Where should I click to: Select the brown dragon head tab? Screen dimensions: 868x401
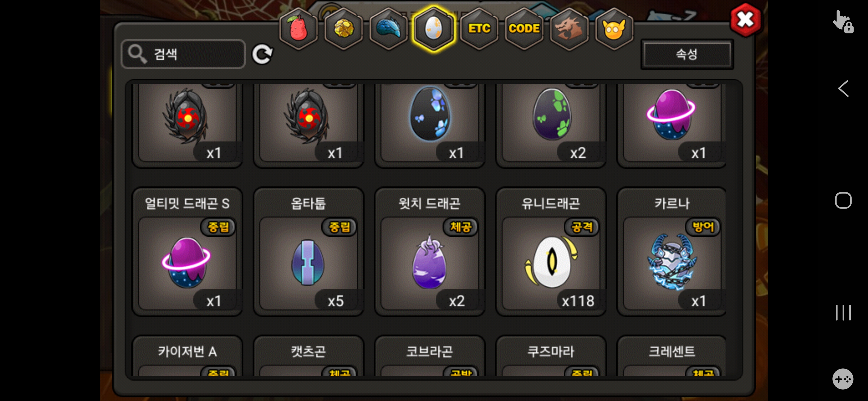pos(569,29)
